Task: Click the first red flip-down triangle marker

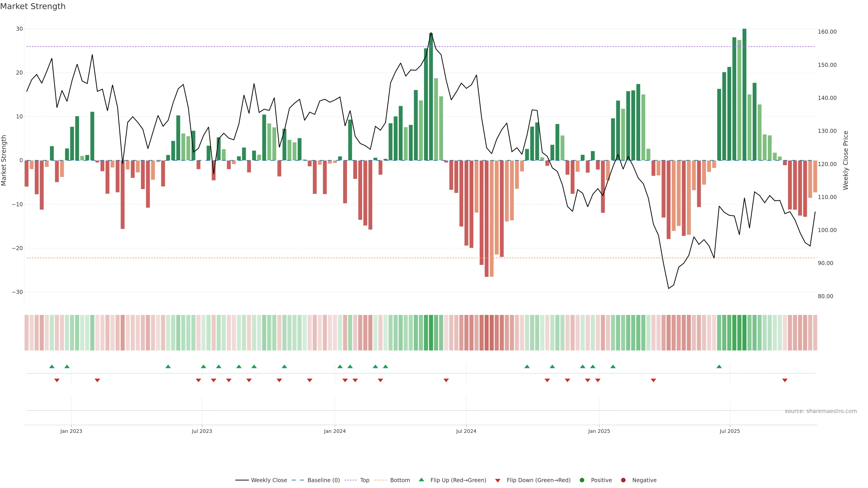Action: coord(57,380)
